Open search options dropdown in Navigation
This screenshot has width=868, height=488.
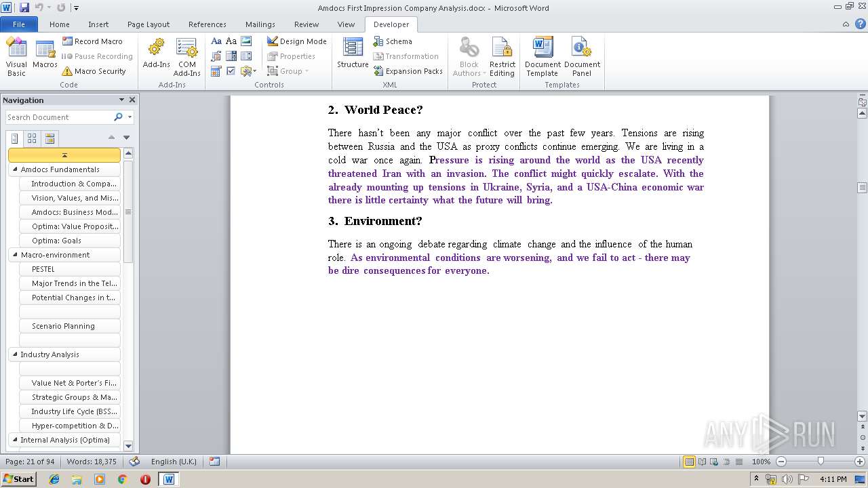coord(130,117)
